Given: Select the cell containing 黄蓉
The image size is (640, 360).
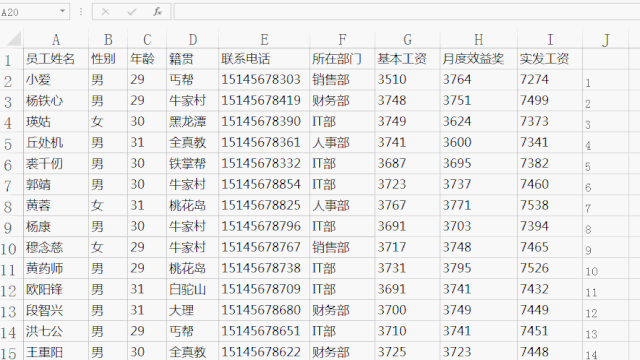Looking at the screenshot, I should click(x=56, y=205).
